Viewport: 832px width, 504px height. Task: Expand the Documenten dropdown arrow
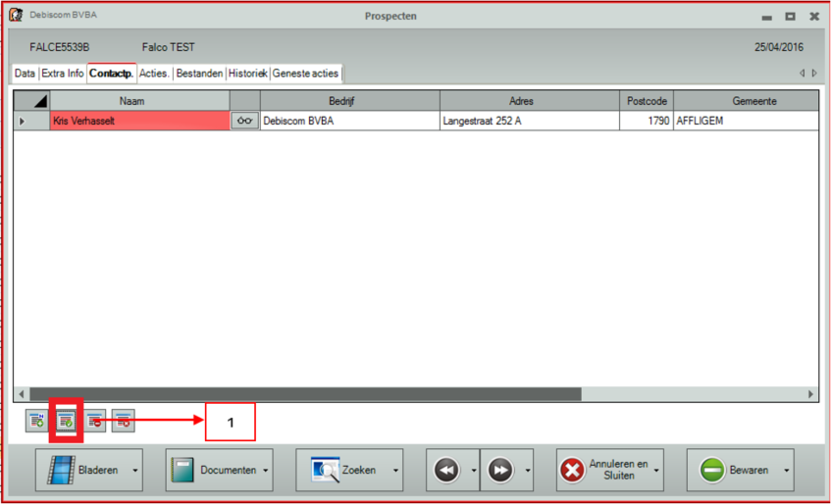pos(266,472)
